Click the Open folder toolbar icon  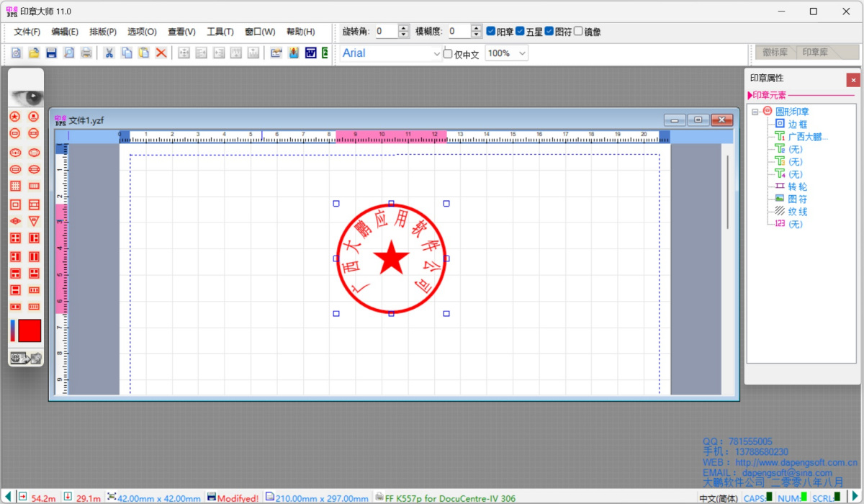coord(33,53)
